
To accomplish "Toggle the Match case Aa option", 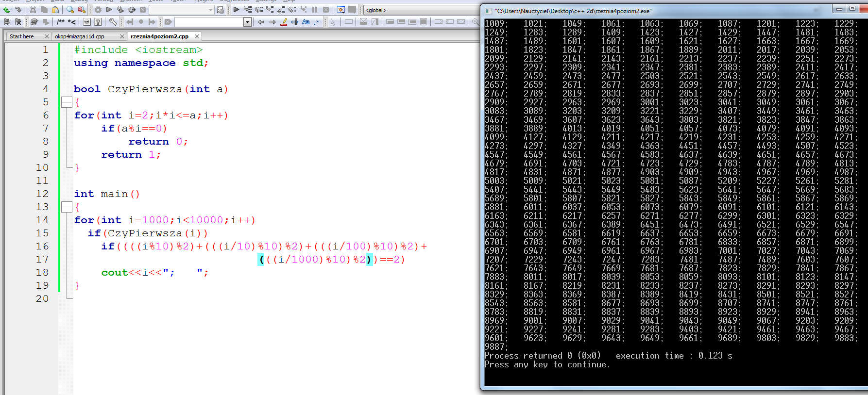I will (x=306, y=22).
